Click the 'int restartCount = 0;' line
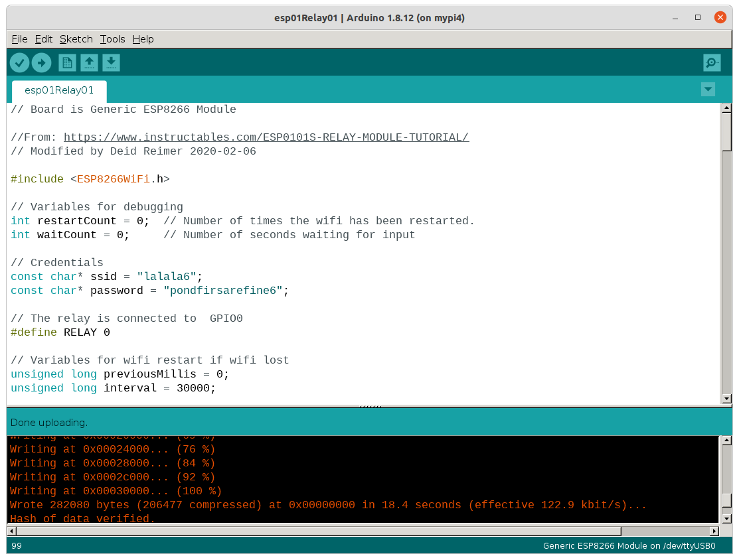The image size is (739, 560). point(80,221)
